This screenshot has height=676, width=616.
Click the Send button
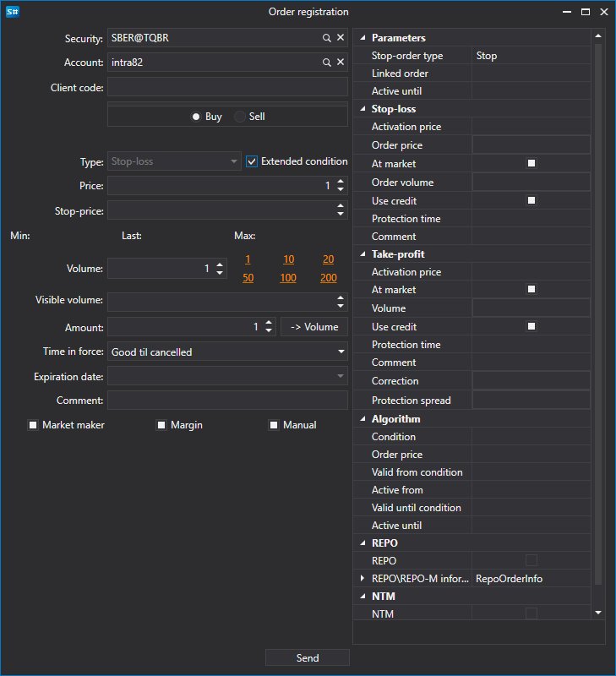coord(308,658)
